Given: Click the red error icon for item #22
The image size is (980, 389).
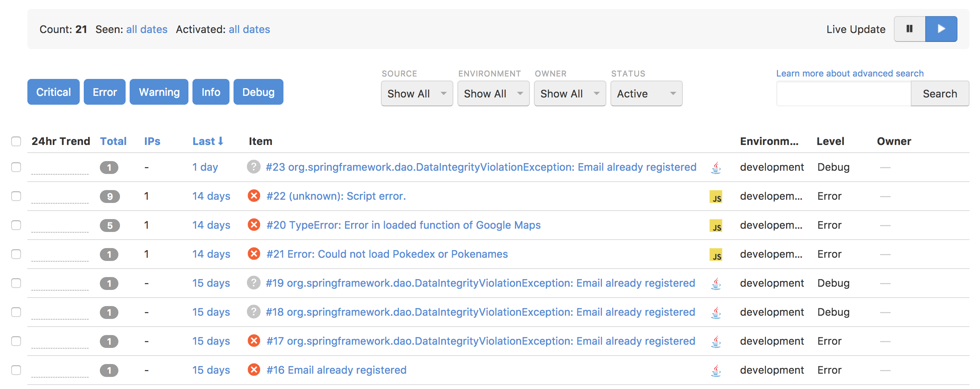Looking at the screenshot, I should pos(254,196).
